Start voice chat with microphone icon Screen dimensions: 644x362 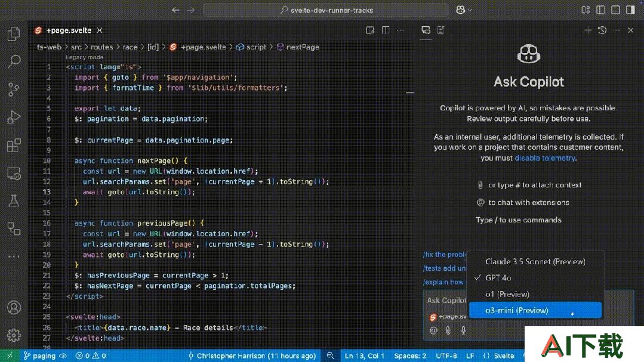coord(463,330)
